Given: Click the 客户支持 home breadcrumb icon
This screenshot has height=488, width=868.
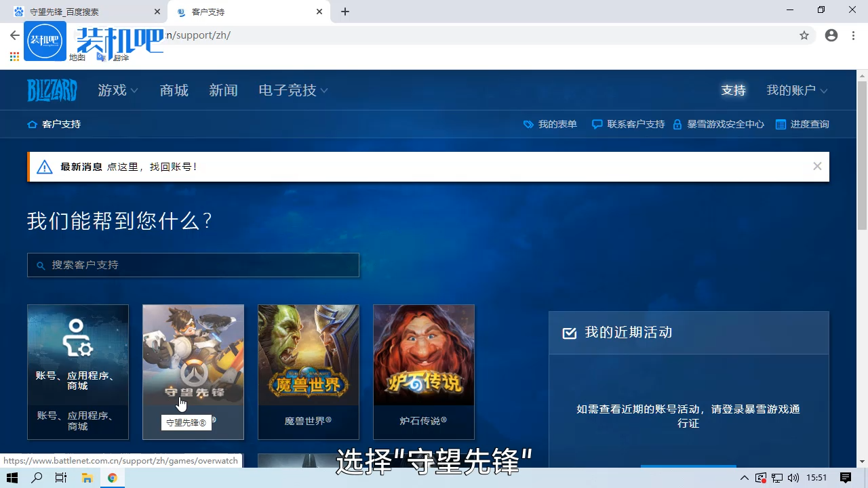Looking at the screenshot, I should 32,124.
